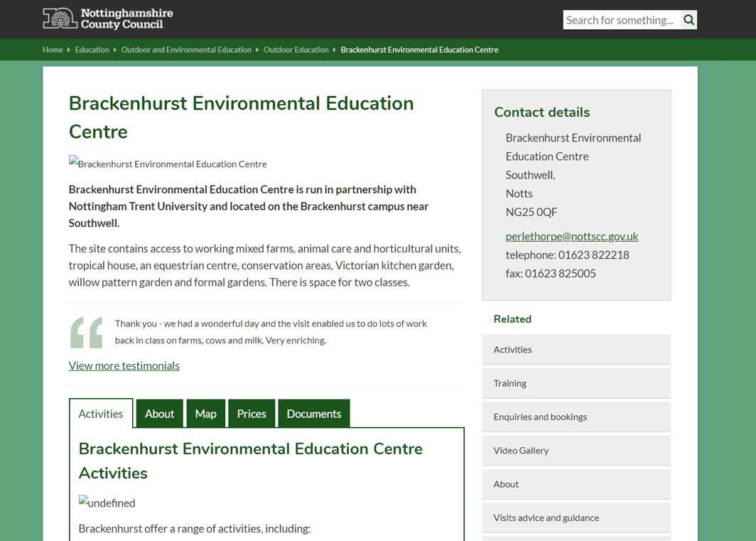756x541 pixels.
Task: Click the Nottinghamshire County Council logo
Action: click(x=107, y=18)
